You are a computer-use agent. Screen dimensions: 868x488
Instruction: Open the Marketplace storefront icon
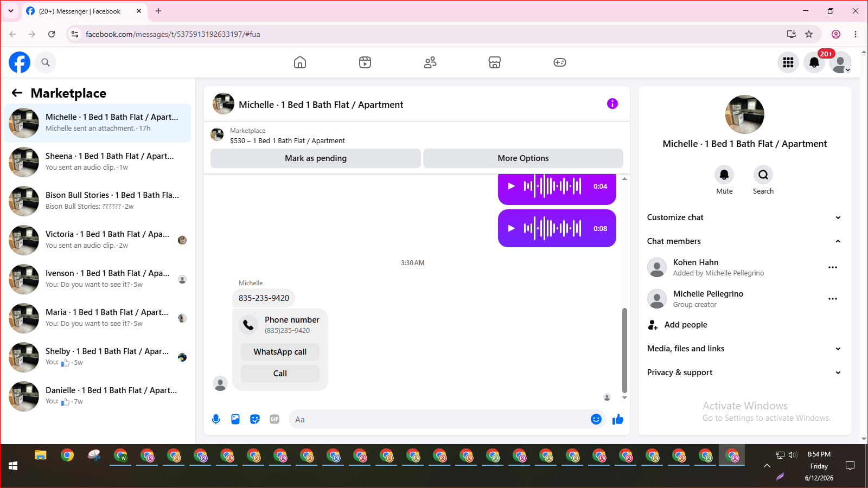(x=495, y=62)
